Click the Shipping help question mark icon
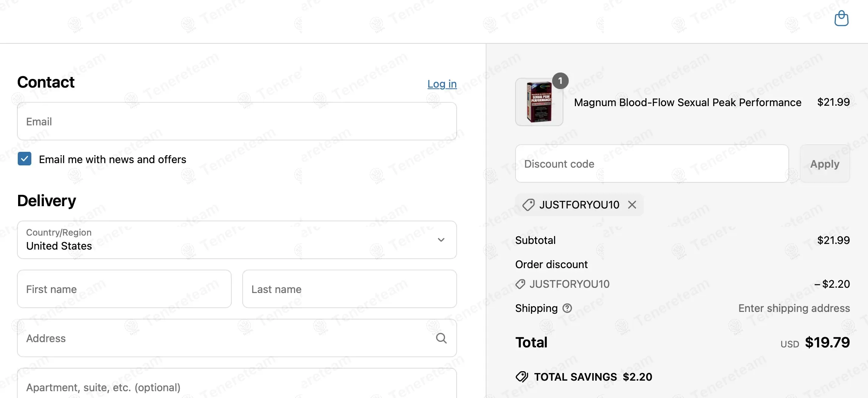This screenshot has width=868, height=398. click(567, 308)
